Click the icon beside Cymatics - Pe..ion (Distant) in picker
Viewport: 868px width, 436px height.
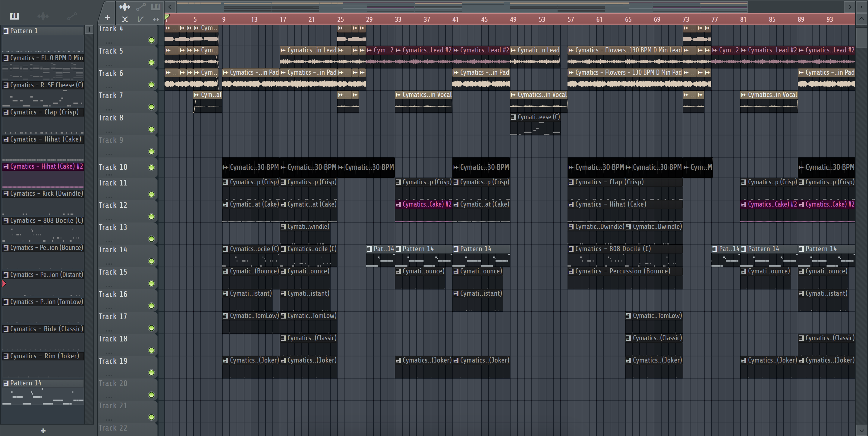(x=6, y=275)
